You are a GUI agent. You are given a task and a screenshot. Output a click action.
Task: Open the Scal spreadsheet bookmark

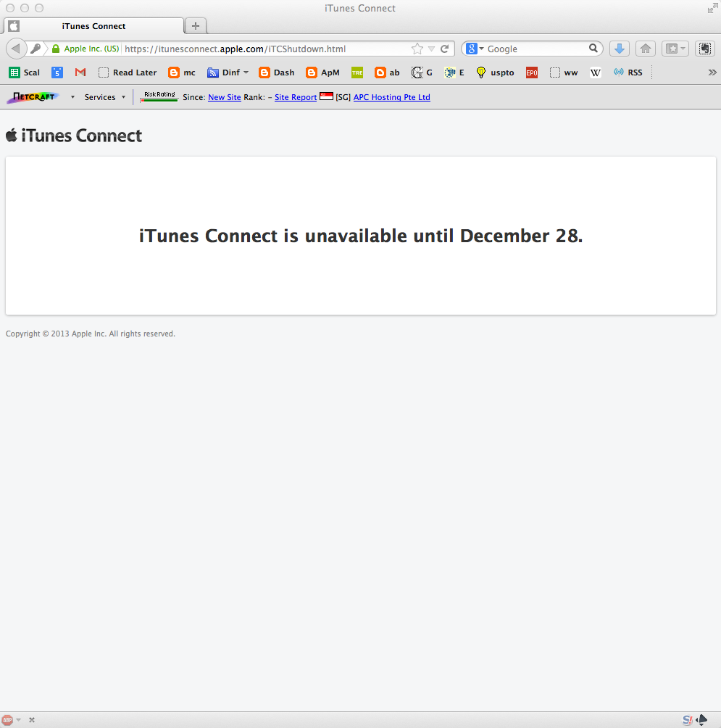pyautogui.click(x=25, y=73)
